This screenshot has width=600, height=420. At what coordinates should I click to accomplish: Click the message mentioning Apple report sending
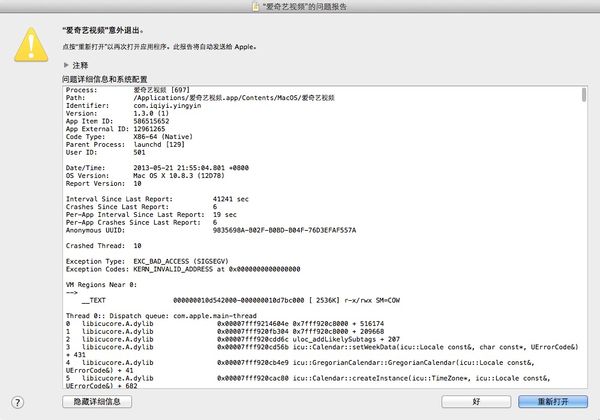[x=159, y=47]
